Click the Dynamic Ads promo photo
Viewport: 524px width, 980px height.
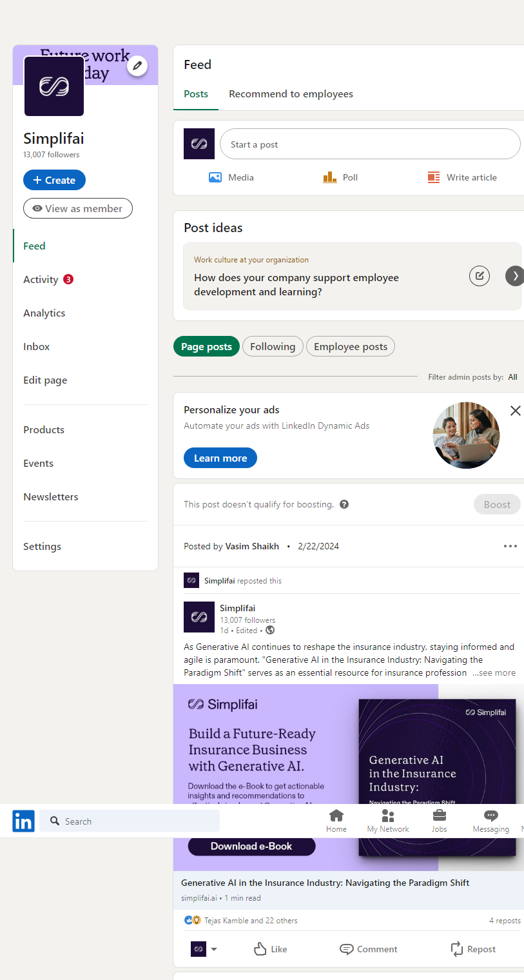(x=466, y=435)
